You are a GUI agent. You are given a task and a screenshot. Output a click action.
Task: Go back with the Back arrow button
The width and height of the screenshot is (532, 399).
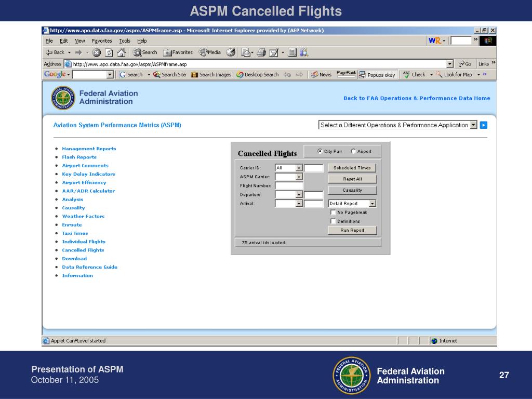(55, 52)
